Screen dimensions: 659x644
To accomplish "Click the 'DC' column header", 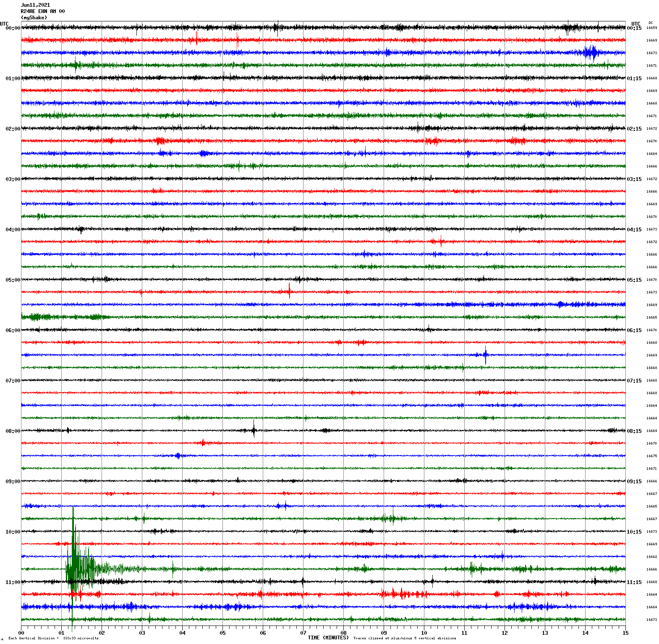I will click(651, 23).
